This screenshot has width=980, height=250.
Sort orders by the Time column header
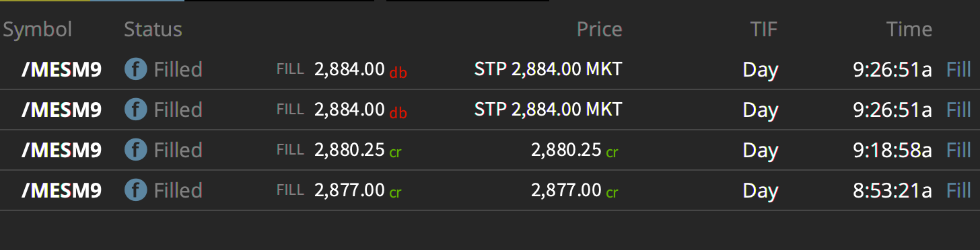(x=909, y=30)
